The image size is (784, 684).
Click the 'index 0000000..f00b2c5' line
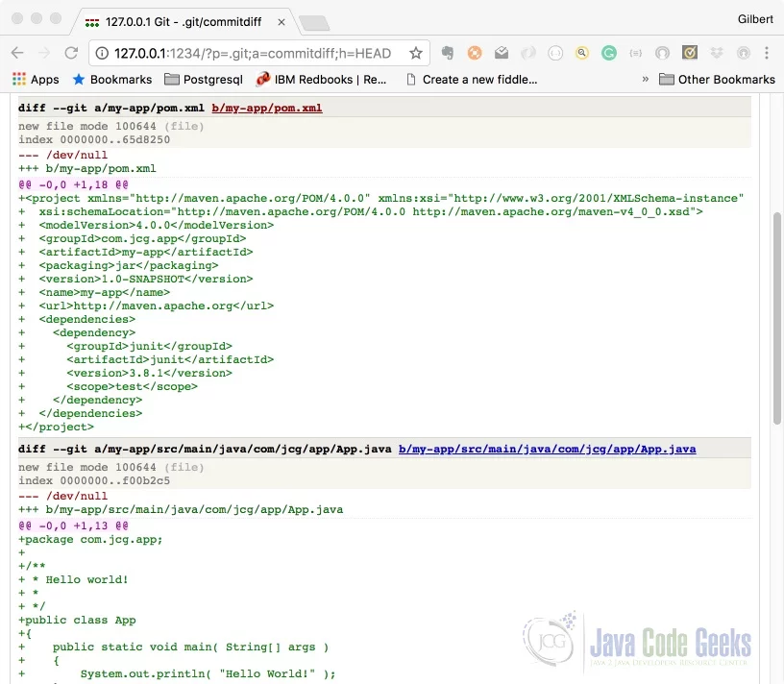(94, 480)
